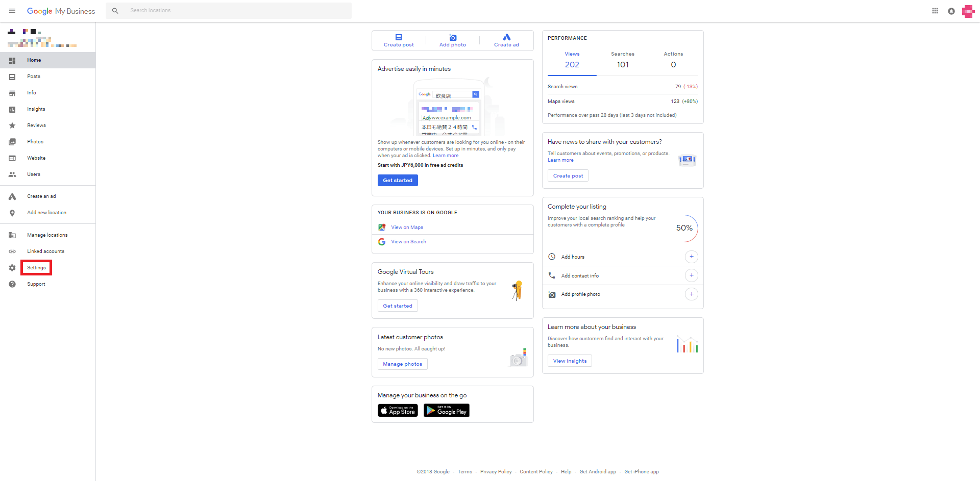The height and width of the screenshot is (481, 980).
Task: Open the navigation hamburger menu
Action: click(12, 11)
